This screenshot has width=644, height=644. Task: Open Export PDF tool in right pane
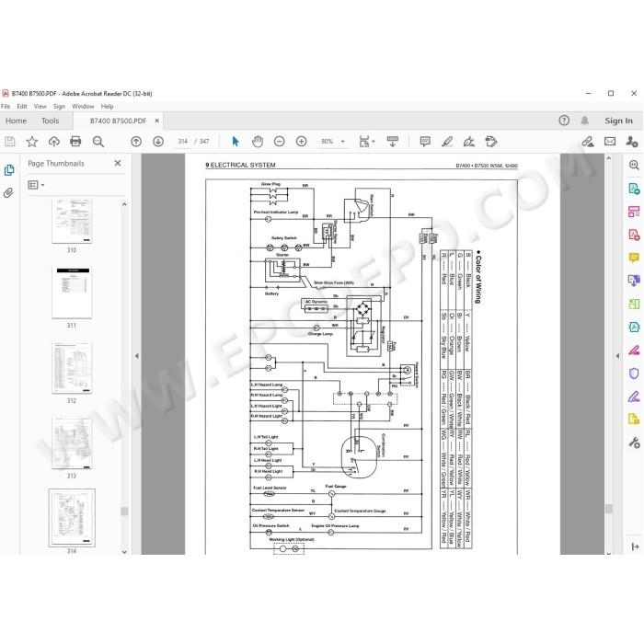point(634,189)
